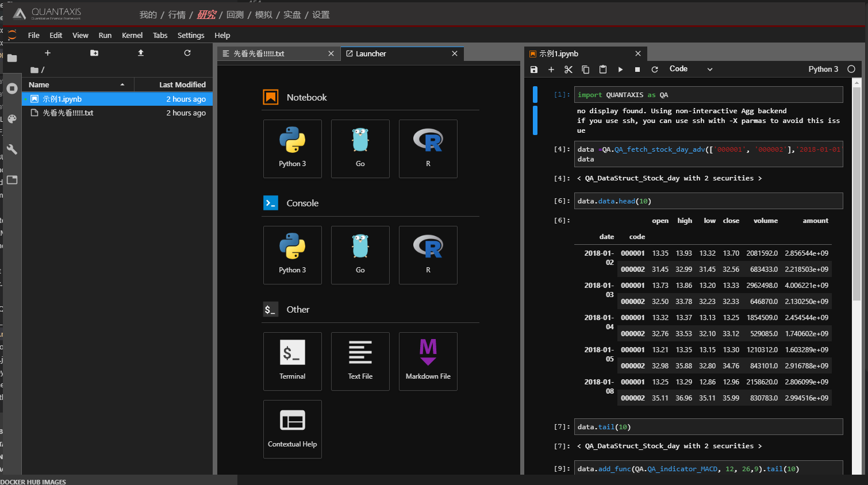This screenshot has height=485, width=868.
Task: Copy the selected cells
Action: point(586,70)
